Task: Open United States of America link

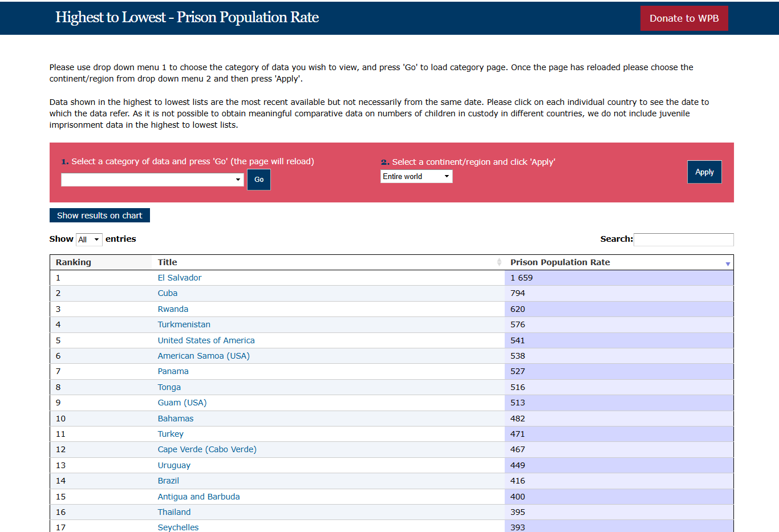Action: point(206,340)
